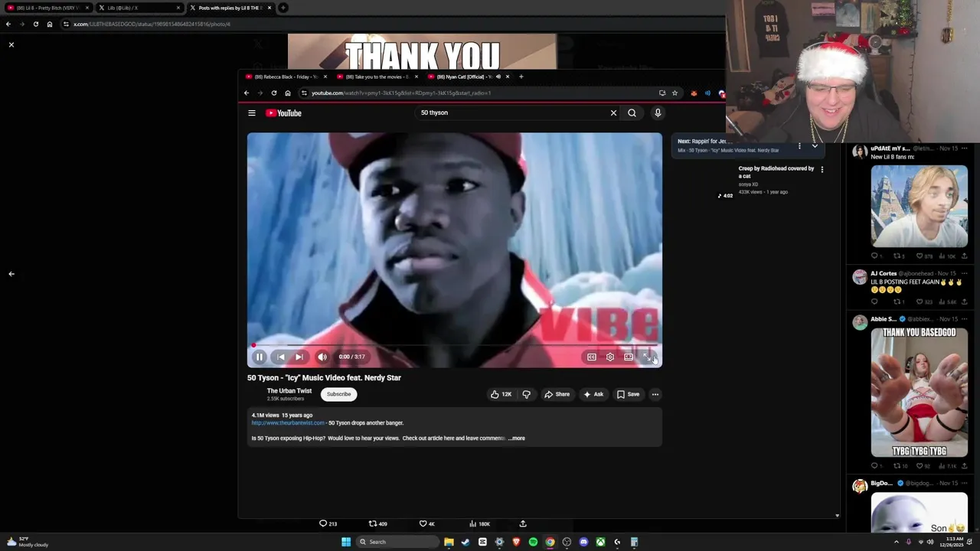Go to previous video in player
Image resolution: width=980 pixels, height=551 pixels.
(281, 357)
